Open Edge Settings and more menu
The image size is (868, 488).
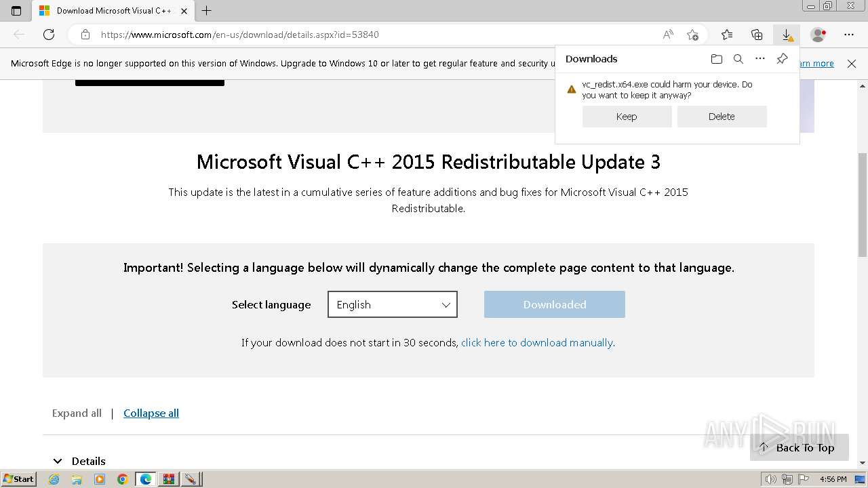click(x=849, y=35)
